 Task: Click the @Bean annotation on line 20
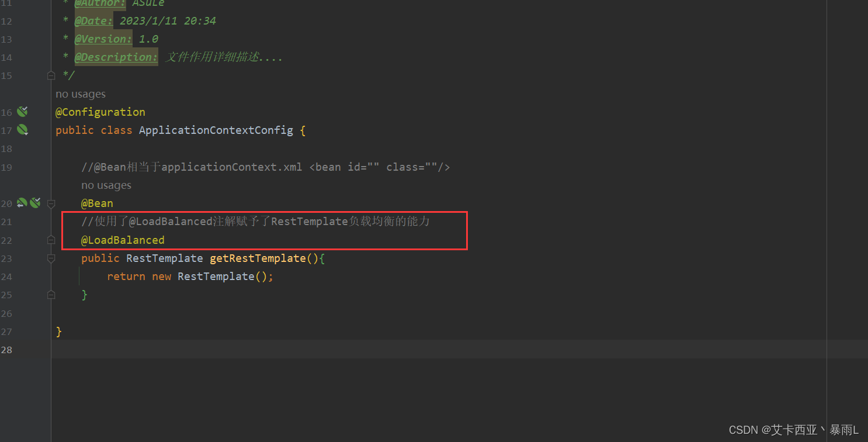[97, 203]
